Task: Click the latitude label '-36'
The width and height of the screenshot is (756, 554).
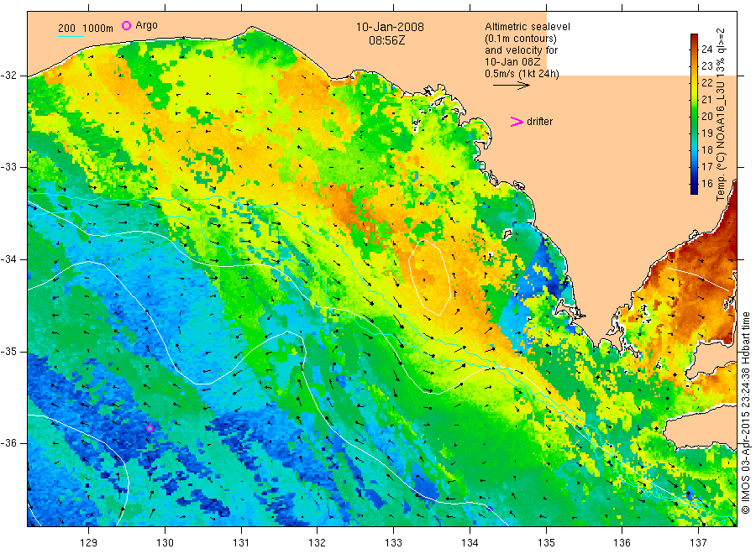Action: pyautogui.click(x=9, y=442)
